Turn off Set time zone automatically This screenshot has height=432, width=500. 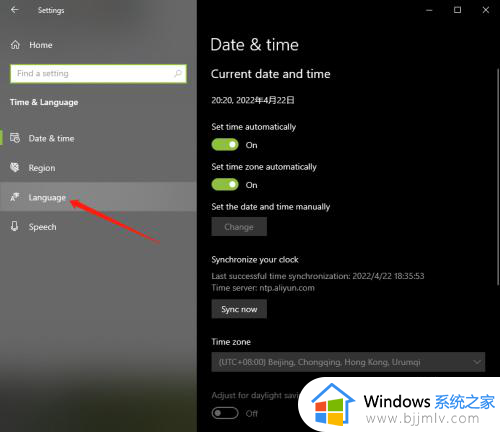(225, 184)
